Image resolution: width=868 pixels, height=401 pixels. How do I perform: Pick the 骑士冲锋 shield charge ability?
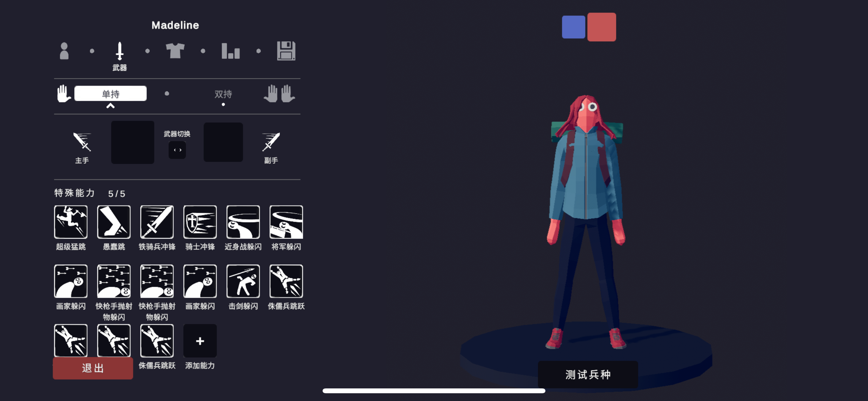pyautogui.click(x=200, y=222)
